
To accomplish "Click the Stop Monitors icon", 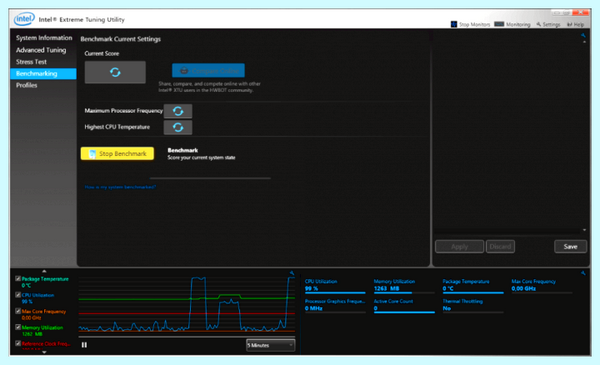I will (x=454, y=24).
